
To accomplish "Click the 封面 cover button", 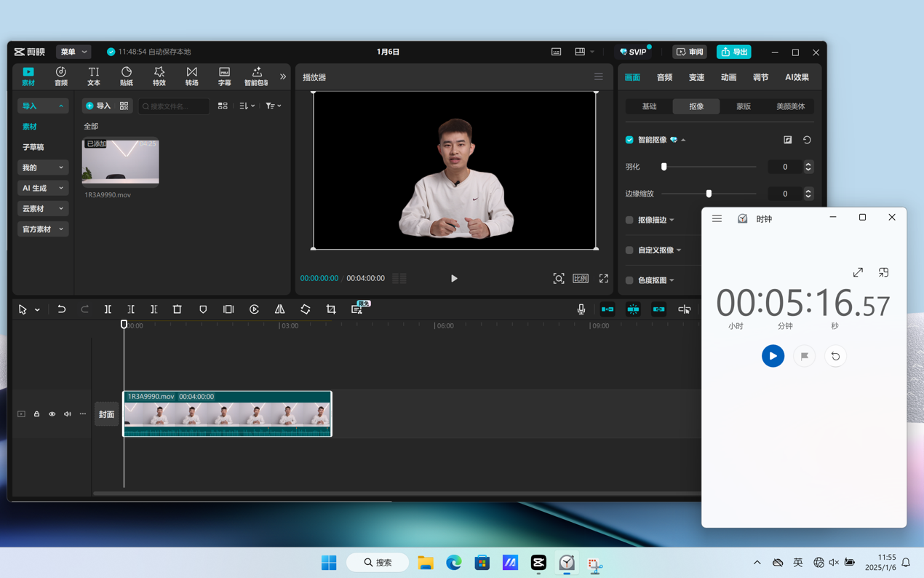I will coord(106,414).
